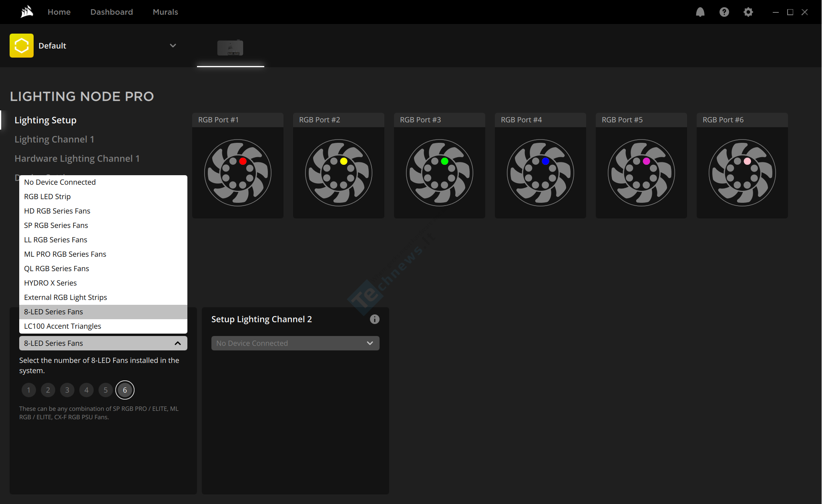Open Hardware Lighting Channel 1 in the sidebar

tap(77, 158)
